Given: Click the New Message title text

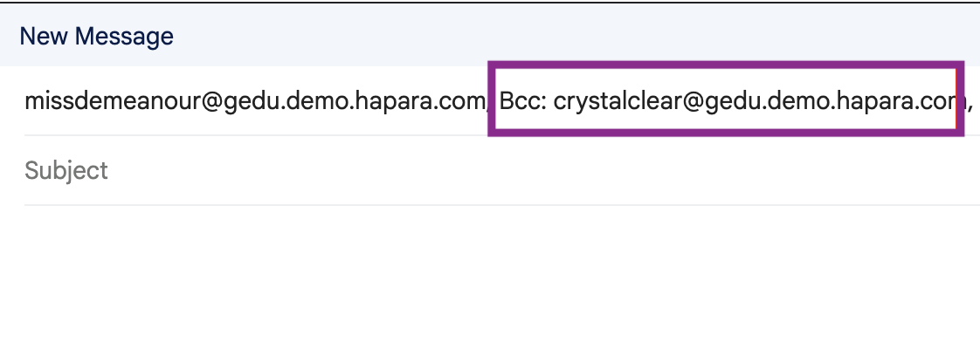Looking at the screenshot, I should [96, 37].
